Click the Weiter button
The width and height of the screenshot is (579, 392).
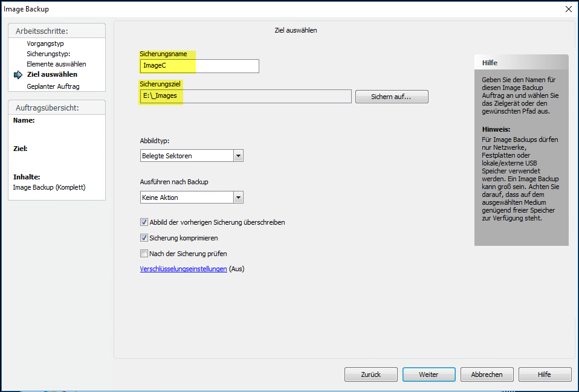click(429, 374)
